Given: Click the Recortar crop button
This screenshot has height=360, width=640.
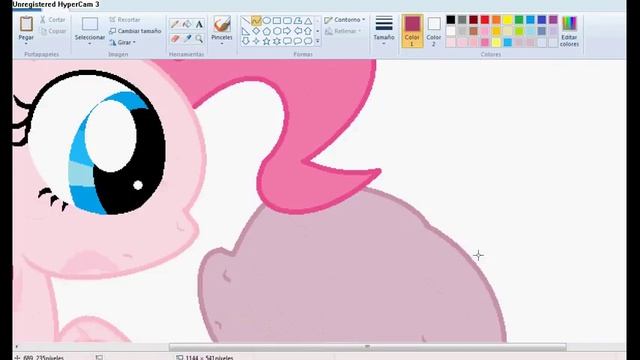Looking at the screenshot, I should pos(125,20).
